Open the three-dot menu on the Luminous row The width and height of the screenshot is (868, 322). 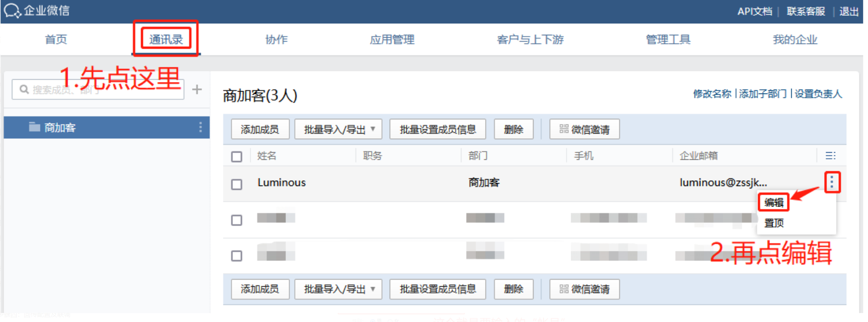point(832,182)
